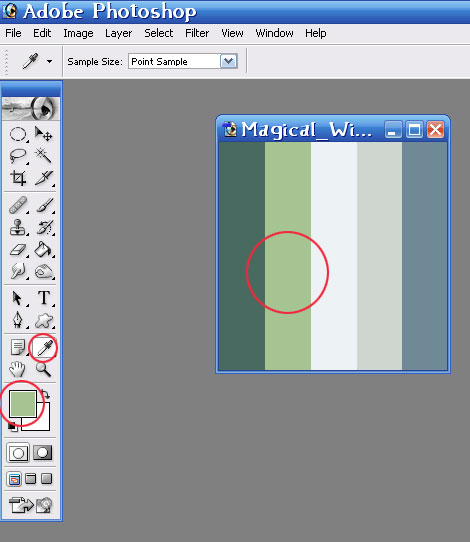Screen dimensions: 470x542
Task: Open the Filter menu
Action: point(197,33)
